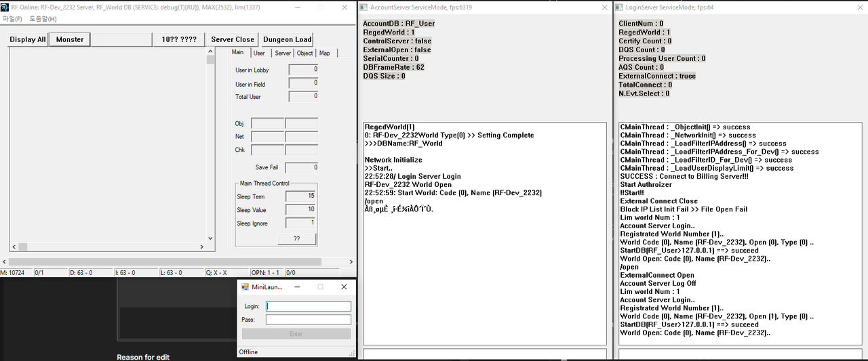Click the MiniLauncher Enter button

point(296,334)
